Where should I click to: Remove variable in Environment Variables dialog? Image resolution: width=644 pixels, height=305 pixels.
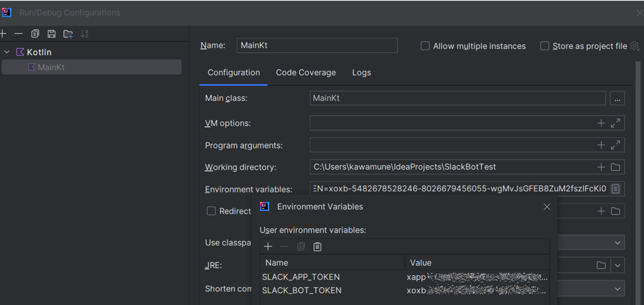[x=284, y=247]
